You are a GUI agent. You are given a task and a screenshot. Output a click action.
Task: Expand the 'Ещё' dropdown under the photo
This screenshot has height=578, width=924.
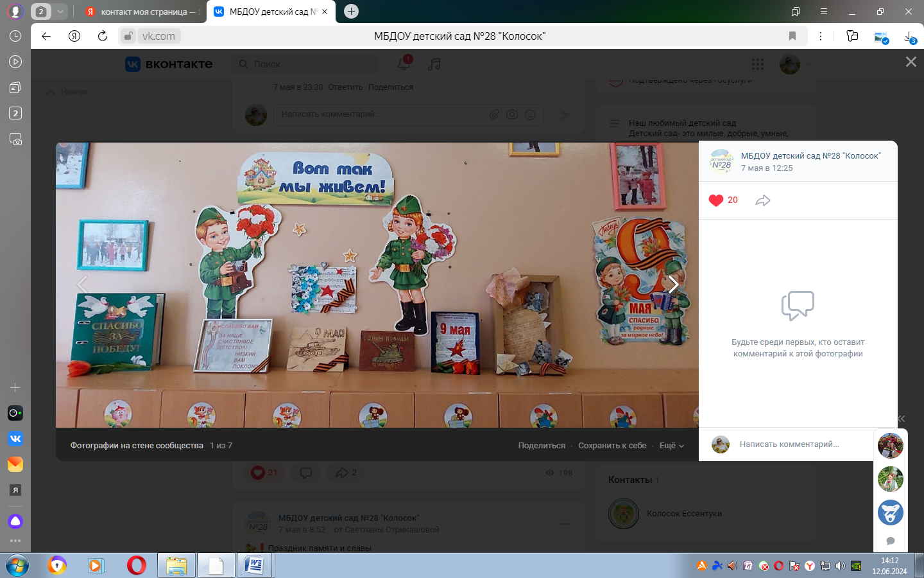672,445
